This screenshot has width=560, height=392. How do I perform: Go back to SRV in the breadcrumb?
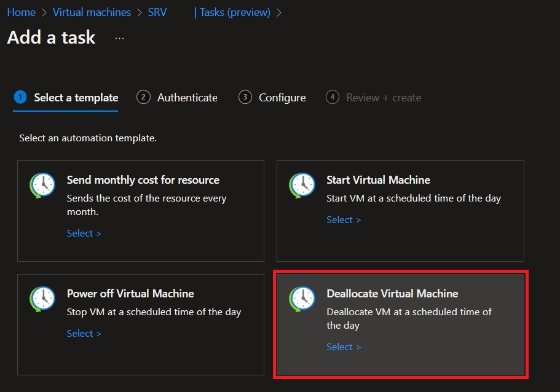pos(157,12)
